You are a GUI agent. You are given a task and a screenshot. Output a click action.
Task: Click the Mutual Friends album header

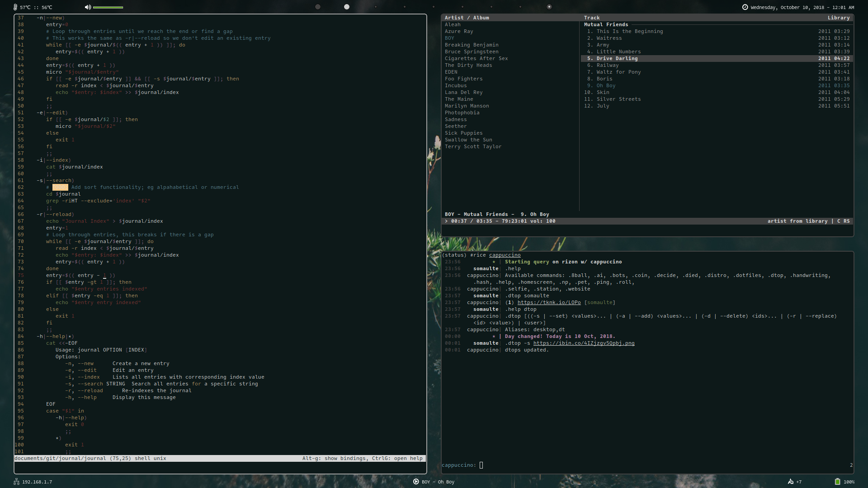click(606, 25)
